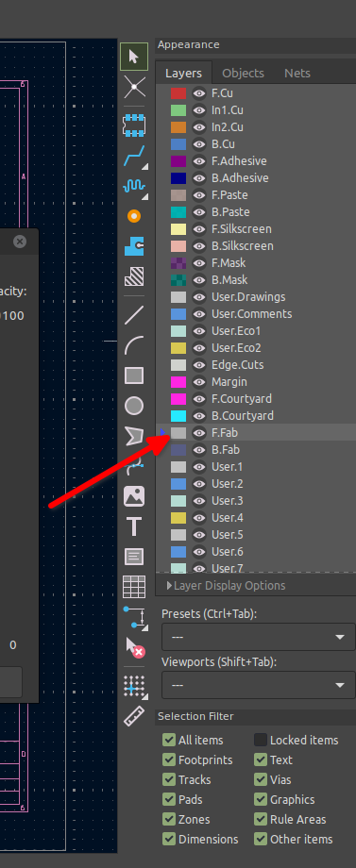Screen dimensions: 356x868
Task: Select the Margin layer name
Action: tap(229, 382)
